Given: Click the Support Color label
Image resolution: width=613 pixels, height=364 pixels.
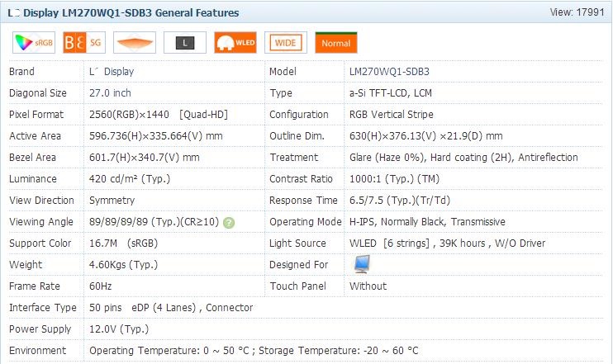Looking at the screenshot, I should click(x=40, y=243).
